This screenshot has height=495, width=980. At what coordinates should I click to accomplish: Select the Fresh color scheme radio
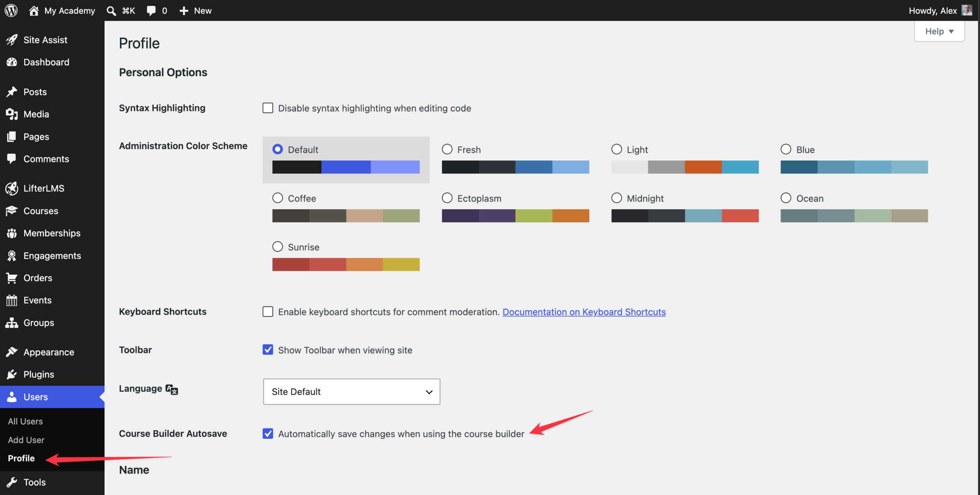click(447, 149)
